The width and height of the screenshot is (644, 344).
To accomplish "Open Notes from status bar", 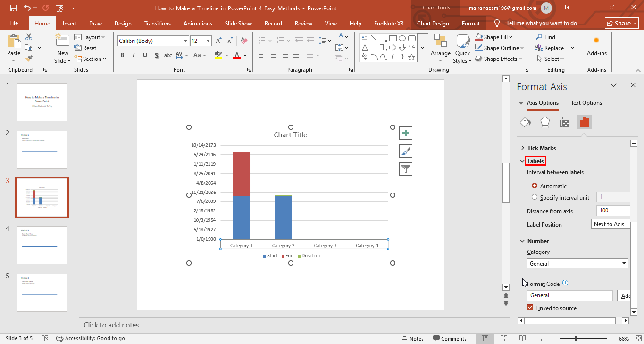I will 412,338.
